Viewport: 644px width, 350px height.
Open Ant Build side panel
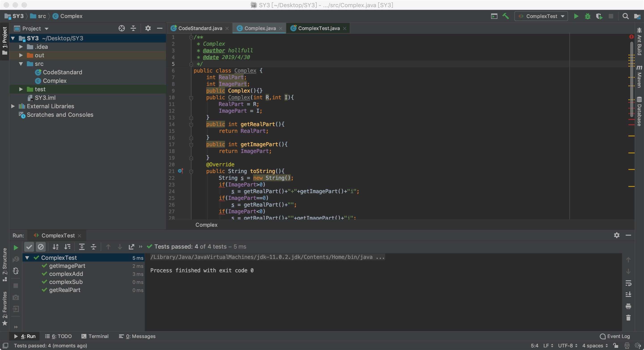639,42
